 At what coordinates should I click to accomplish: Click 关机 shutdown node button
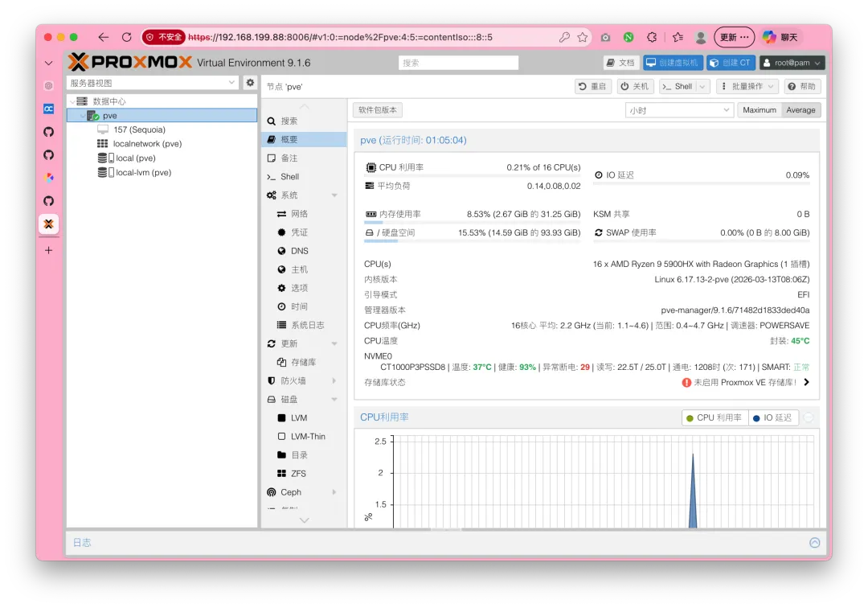pos(634,86)
